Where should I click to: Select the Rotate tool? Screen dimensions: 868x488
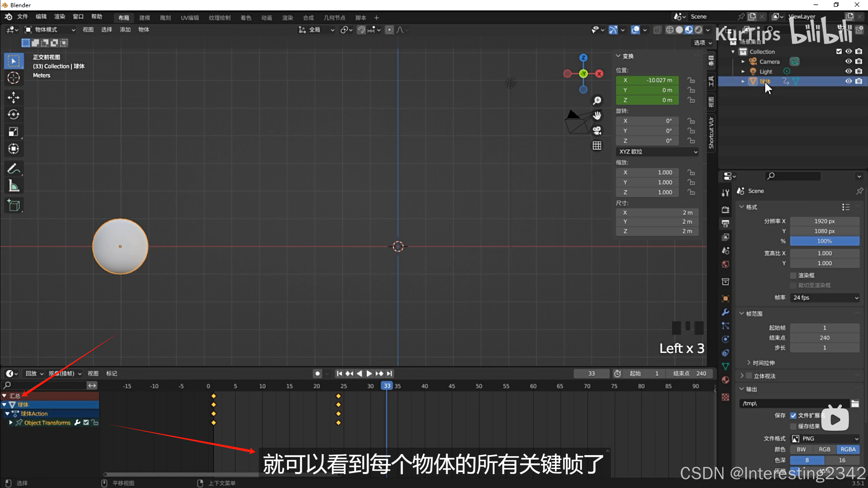tap(14, 115)
